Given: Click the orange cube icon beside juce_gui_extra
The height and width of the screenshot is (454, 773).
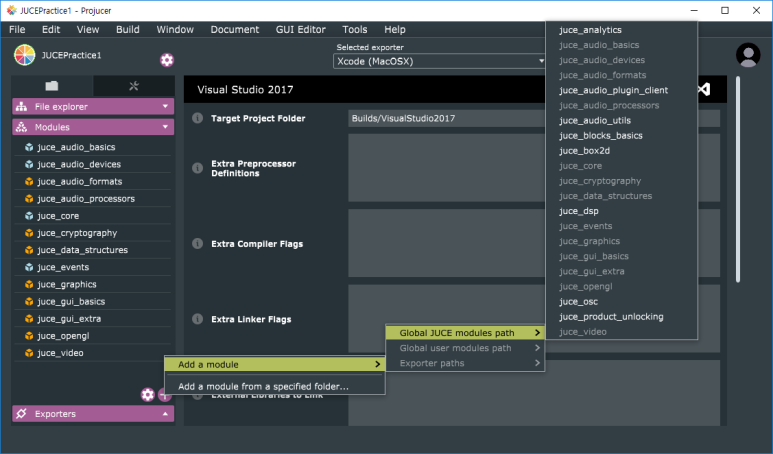Looking at the screenshot, I should (x=29, y=318).
